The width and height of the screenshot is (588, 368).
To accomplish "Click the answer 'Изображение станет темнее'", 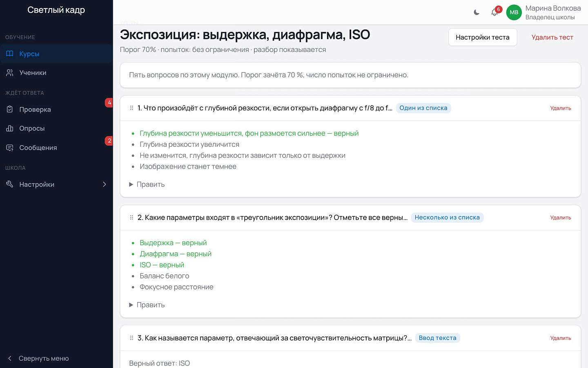I will (x=188, y=166).
